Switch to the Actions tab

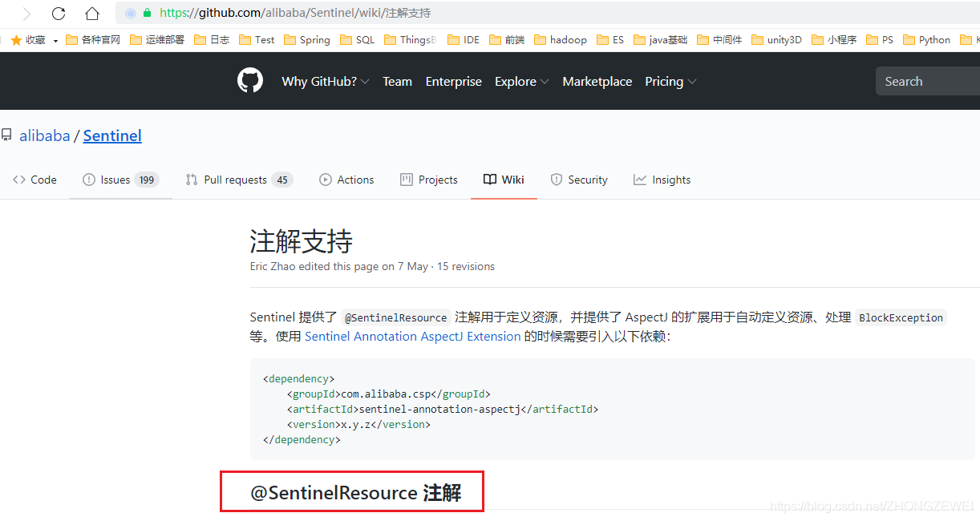click(x=346, y=180)
